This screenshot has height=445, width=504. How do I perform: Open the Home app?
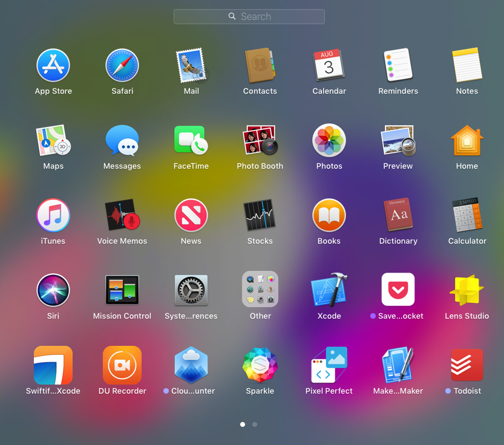tap(466, 140)
